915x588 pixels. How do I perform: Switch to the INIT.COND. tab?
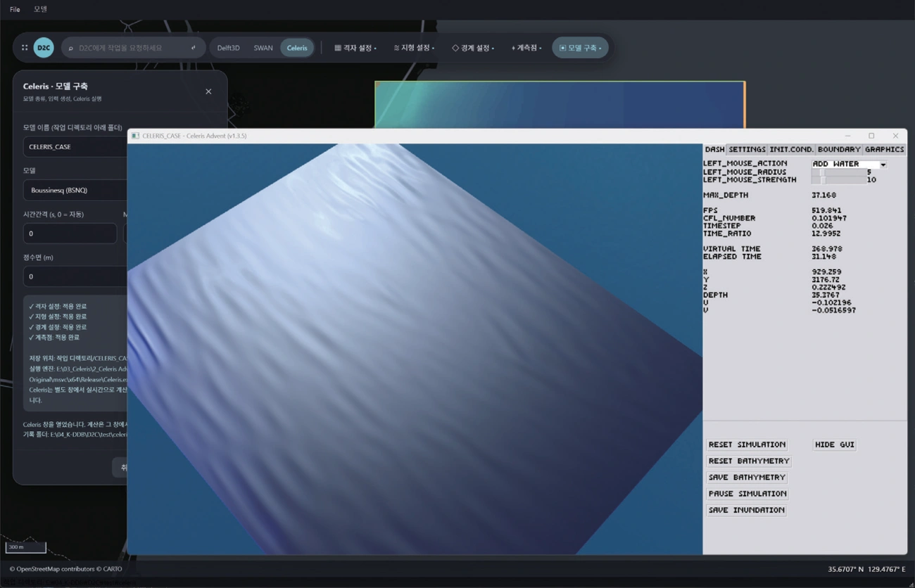(x=791, y=149)
